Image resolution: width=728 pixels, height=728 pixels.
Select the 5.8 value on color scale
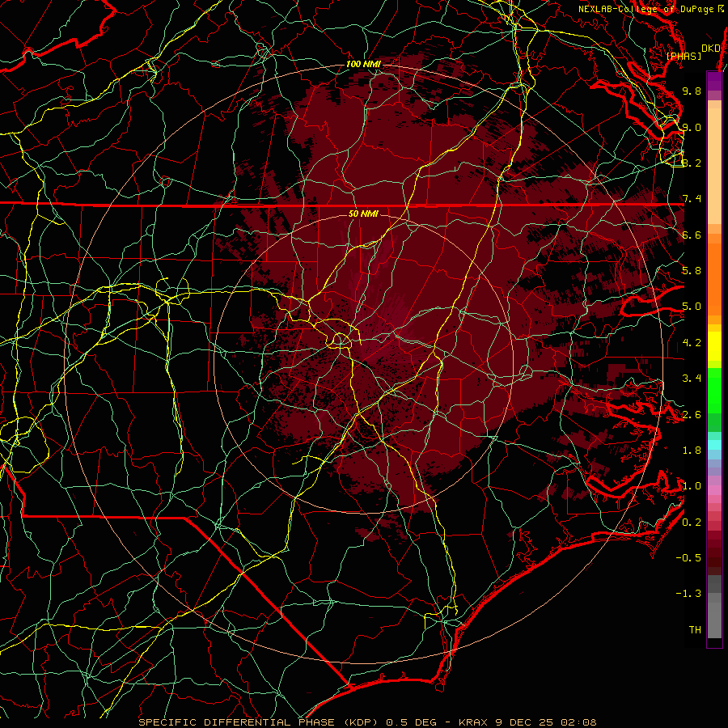pos(692,271)
